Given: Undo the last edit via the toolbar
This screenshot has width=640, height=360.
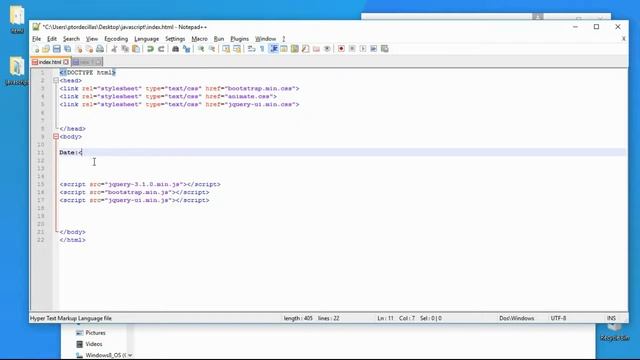Looking at the screenshot, I should tap(150, 49).
